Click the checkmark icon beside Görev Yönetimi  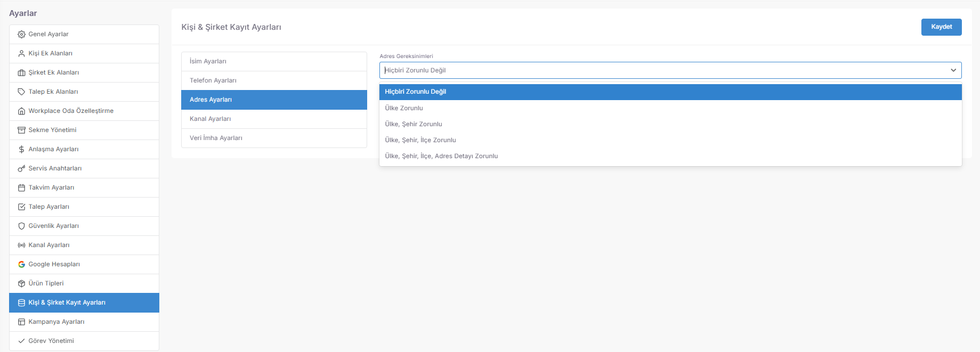(x=21, y=341)
